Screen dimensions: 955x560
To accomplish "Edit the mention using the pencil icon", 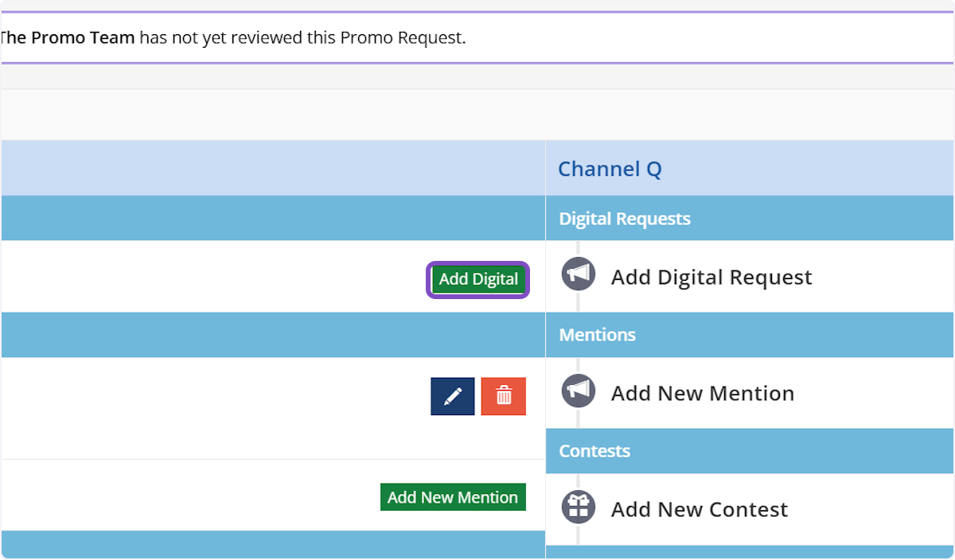I will 452,396.
